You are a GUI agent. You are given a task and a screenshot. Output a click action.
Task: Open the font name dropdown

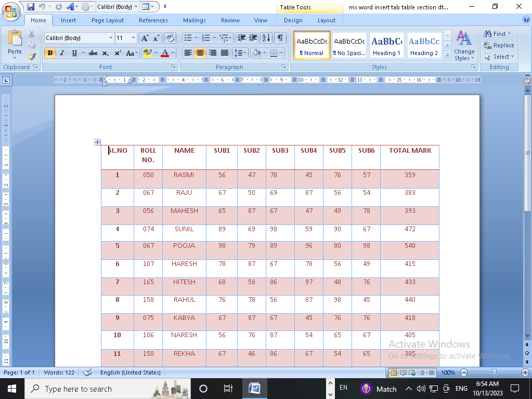click(x=111, y=38)
